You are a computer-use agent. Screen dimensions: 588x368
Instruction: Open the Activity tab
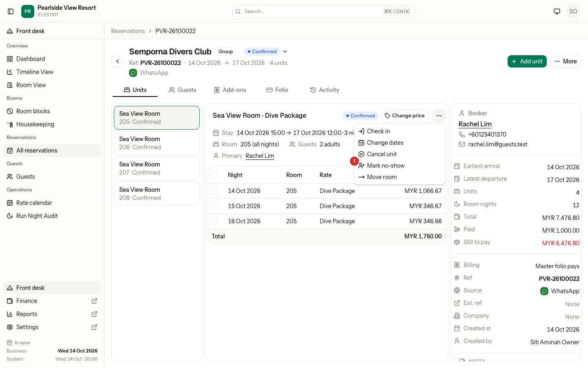[x=325, y=90]
